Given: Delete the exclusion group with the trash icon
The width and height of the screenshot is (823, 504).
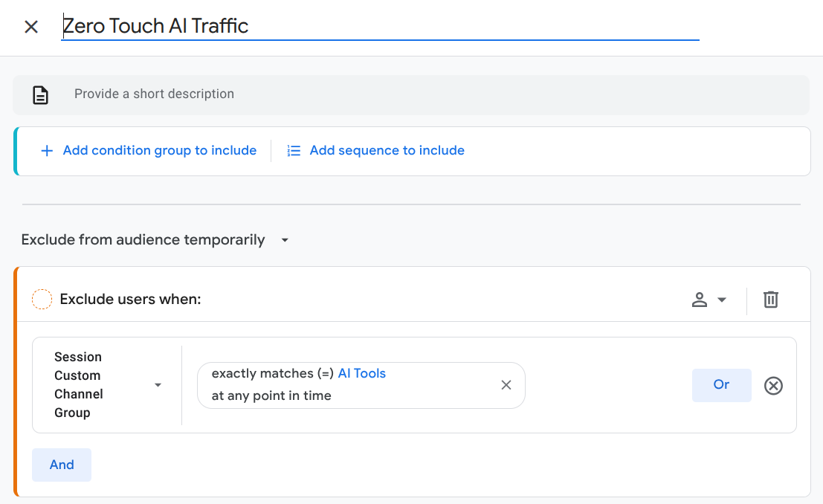Looking at the screenshot, I should 771,300.
